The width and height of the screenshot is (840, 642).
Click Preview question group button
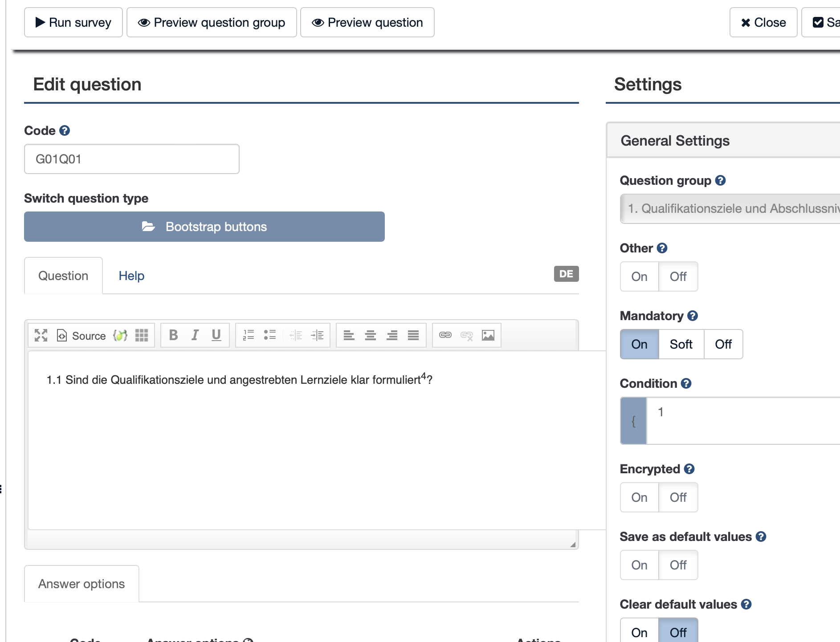point(212,22)
